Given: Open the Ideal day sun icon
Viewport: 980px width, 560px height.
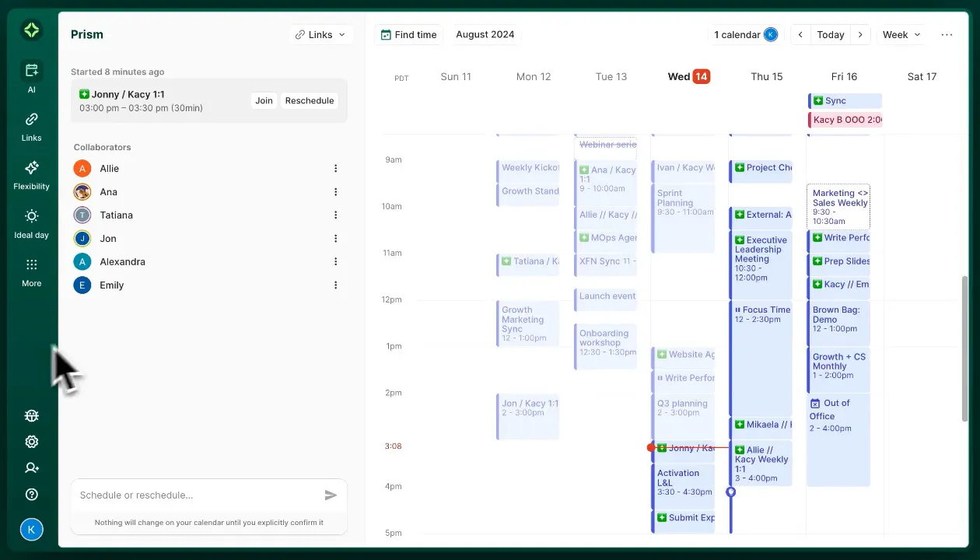Looking at the screenshot, I should pos(31,216).
